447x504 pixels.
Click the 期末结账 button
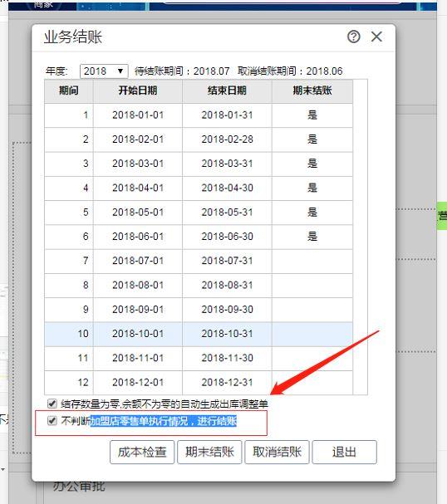pyautogui.click(x=209, y=452)
